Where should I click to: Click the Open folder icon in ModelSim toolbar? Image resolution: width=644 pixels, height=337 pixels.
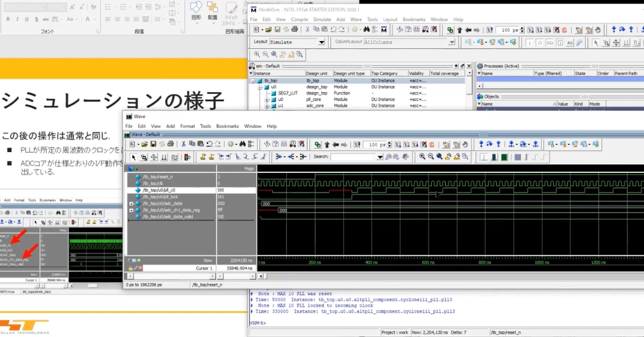coord(268,30)
